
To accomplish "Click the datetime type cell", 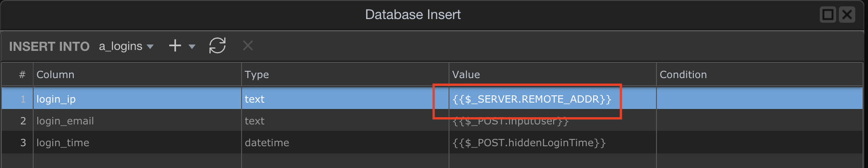I will click(345, 143).
